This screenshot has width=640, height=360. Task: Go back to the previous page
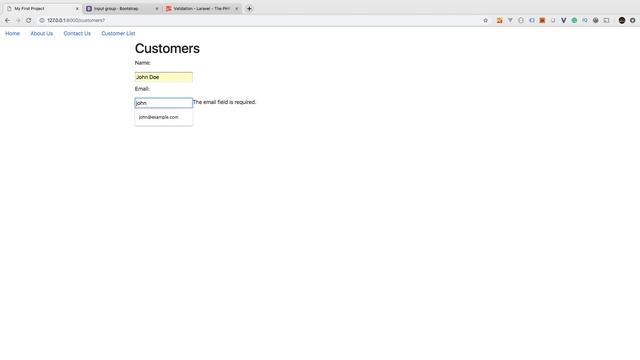[7, 20]
